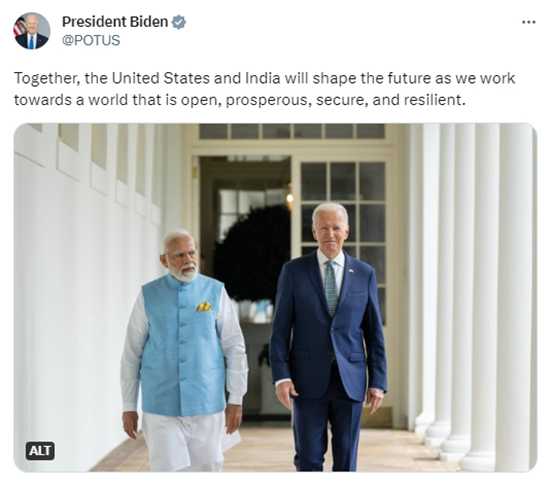Click the hanging lantern light in the photo

(x=290, y=198)
